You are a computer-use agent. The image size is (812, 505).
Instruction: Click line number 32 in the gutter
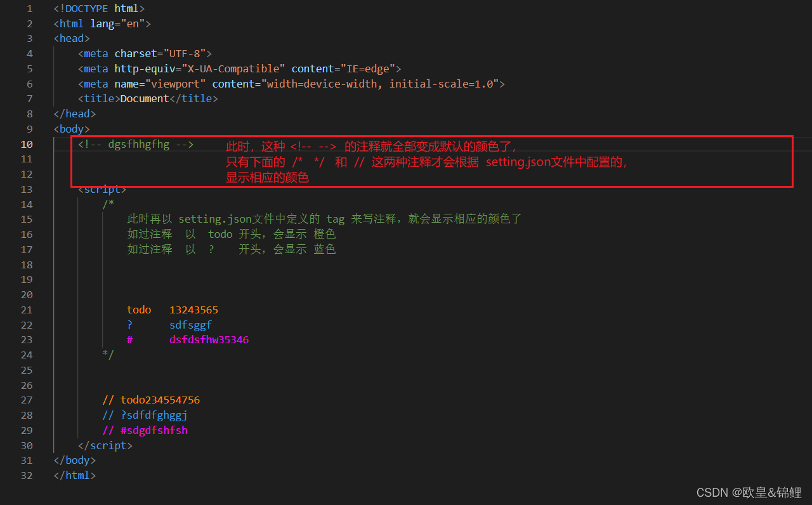tap(27, 476)
